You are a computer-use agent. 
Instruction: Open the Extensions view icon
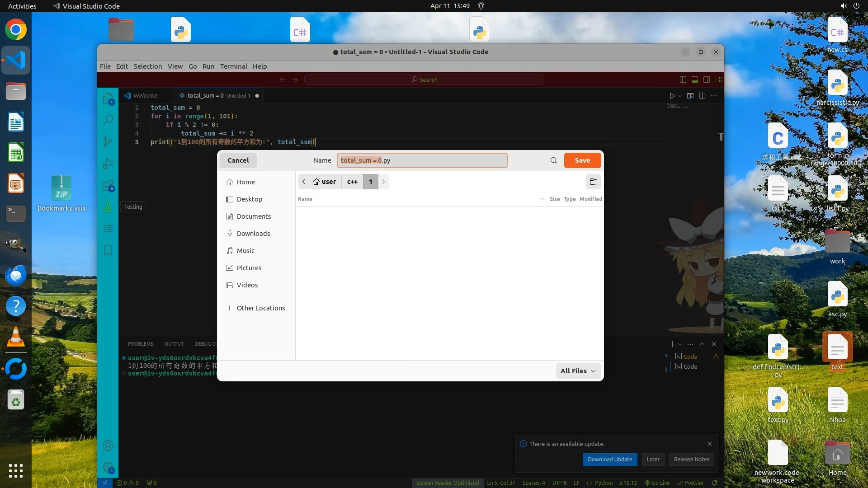click(108, 185)
